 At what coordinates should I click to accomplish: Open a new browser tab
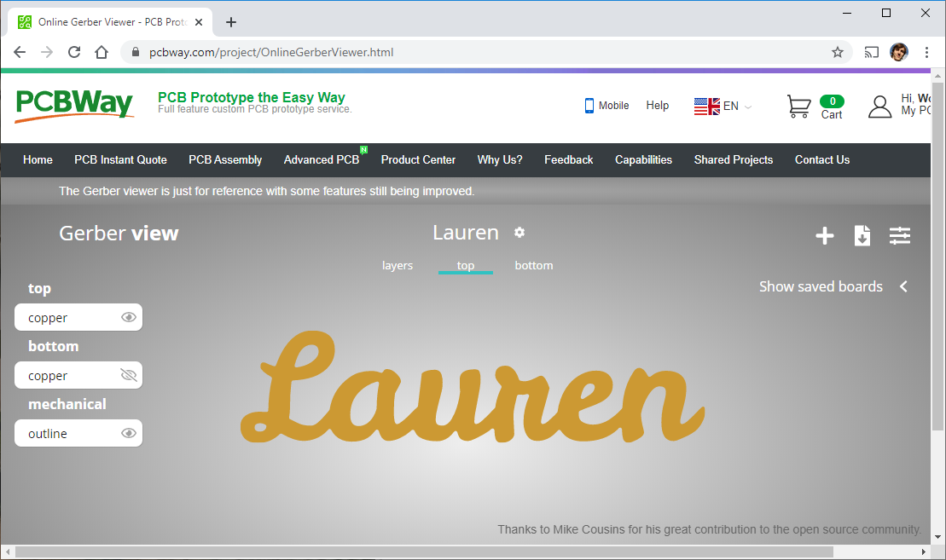pyautogui.click(x=231, y=22)
